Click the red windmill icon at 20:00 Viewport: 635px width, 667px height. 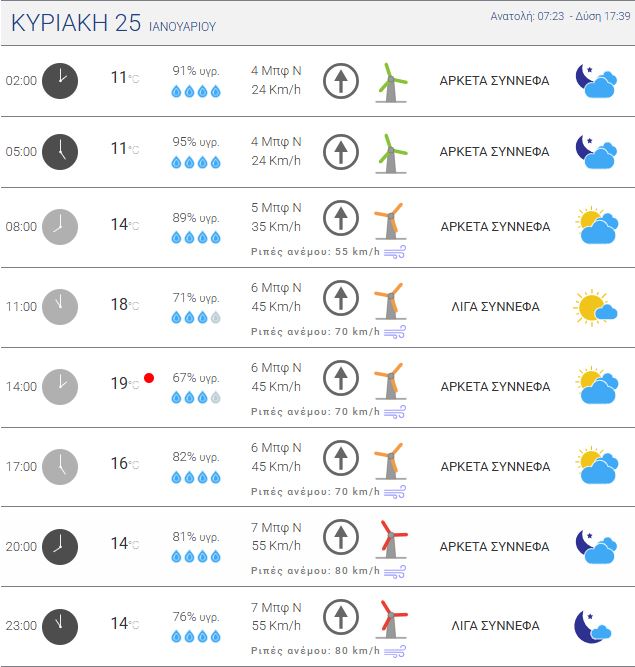pos(391,538)
